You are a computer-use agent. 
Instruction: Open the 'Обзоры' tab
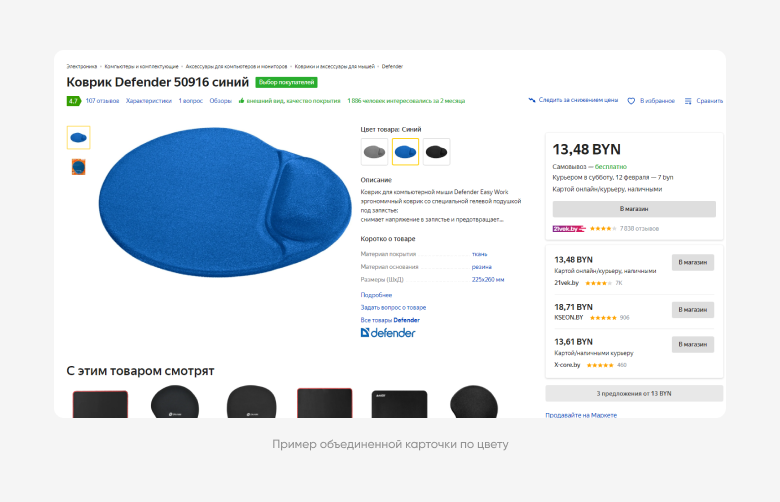tap(220, 101)
